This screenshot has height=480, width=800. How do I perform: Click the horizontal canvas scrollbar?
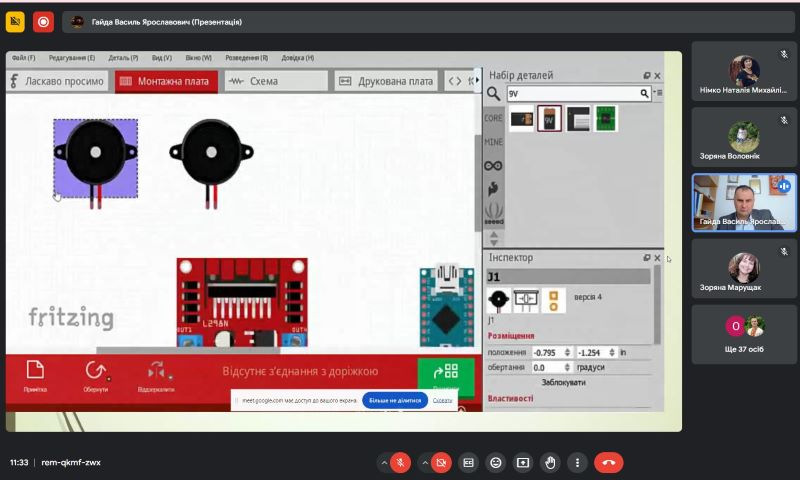pyautogui.click(x=188, y=350)
